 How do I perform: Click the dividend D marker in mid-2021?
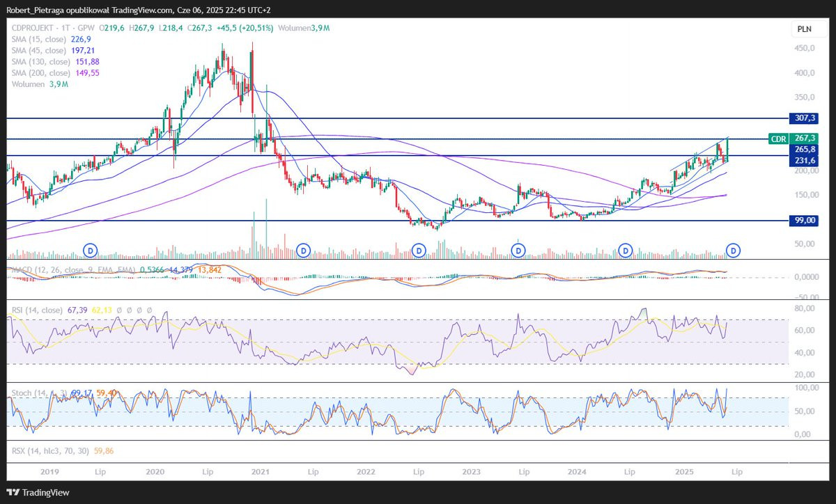tap(303, 249)
